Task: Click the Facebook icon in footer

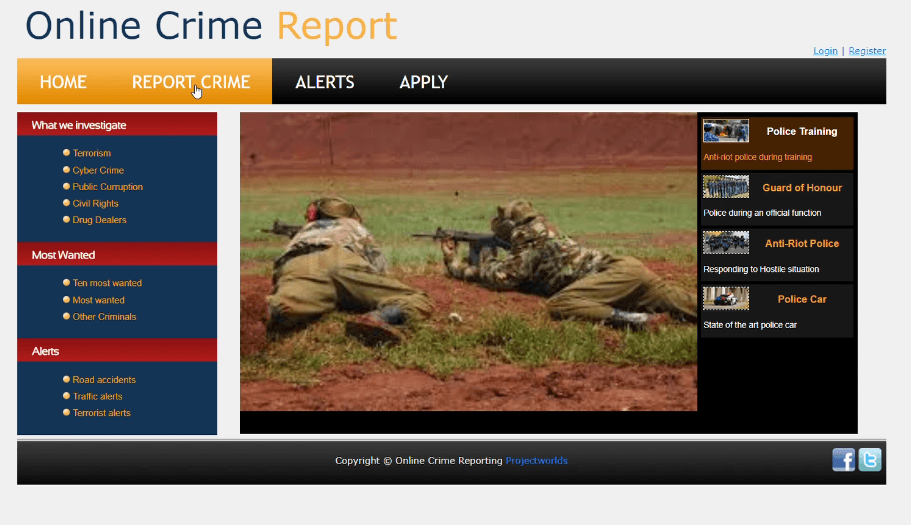Action: (x=843, y=460)
